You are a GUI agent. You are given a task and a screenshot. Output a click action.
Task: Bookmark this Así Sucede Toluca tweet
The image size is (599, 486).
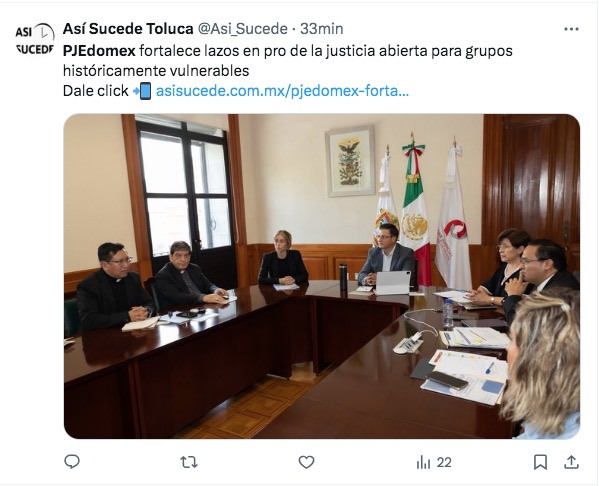[x=540, y=462]
